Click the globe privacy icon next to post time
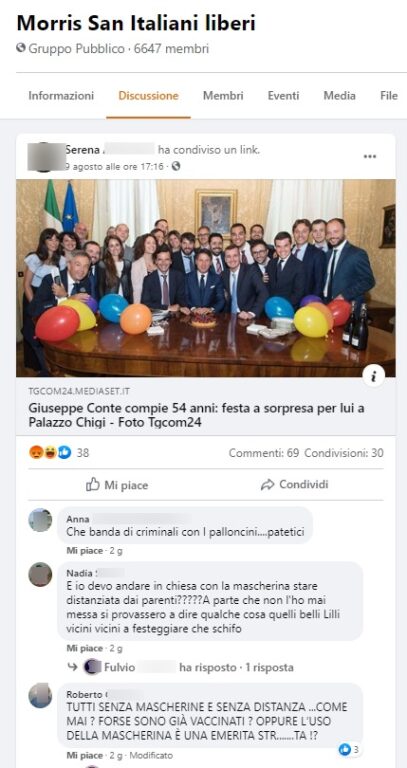The image size is (407, 768). click(x=176, y=167)
